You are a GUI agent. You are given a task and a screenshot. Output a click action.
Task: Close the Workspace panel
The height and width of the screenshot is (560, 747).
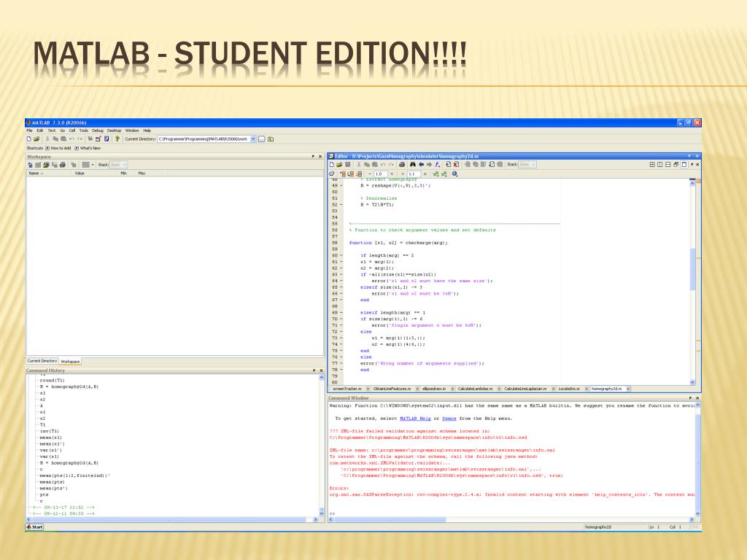pyautogui.click(x=321, y=156)
